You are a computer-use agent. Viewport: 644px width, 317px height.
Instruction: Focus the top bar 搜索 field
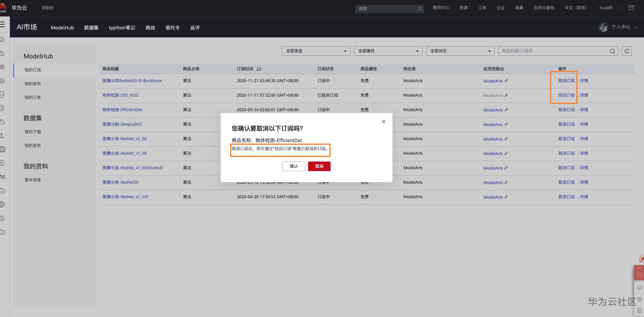tap(389, 8)
